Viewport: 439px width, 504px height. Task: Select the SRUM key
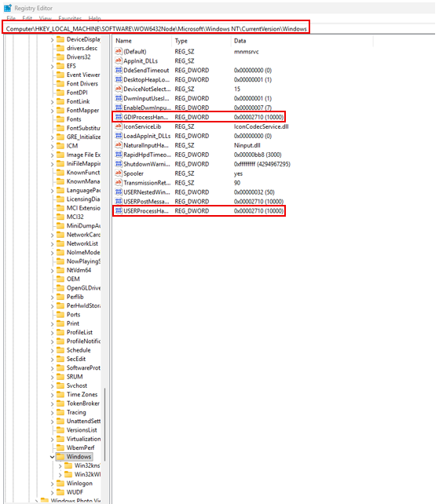[x=75, y=377]
